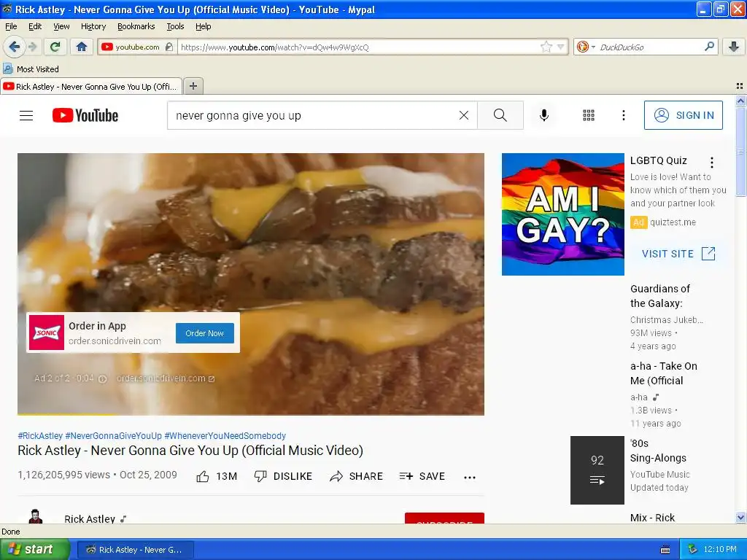Open the Rick Astley channel name

pos(90,518)
